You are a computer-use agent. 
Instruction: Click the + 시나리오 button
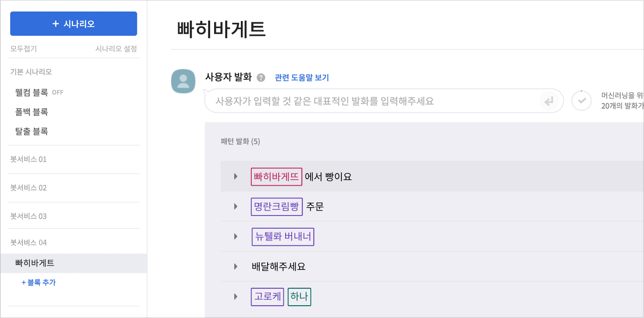74,24
